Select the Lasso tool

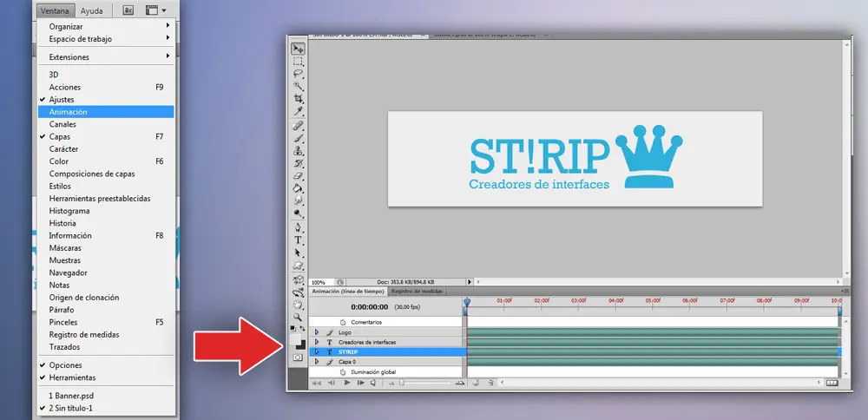[299, 74]
